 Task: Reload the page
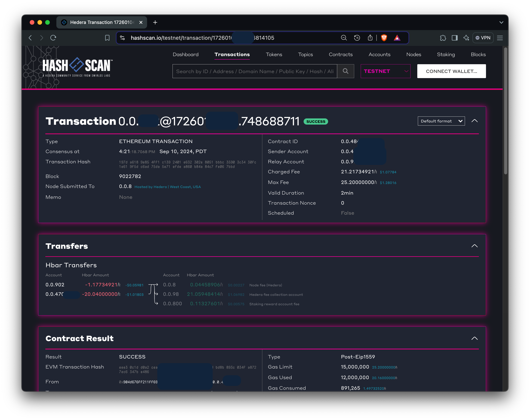click(x=53, y=38)
